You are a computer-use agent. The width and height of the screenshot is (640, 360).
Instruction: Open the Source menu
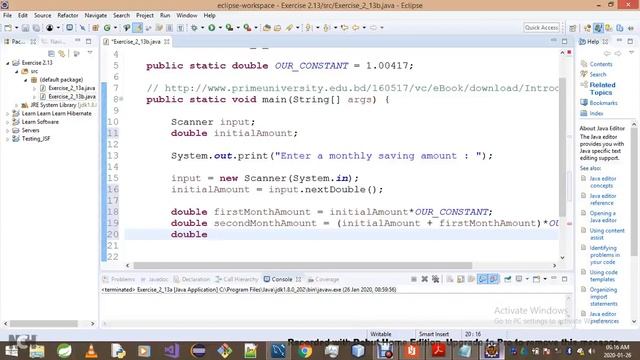pyautogui.click(x=42, y=16)
